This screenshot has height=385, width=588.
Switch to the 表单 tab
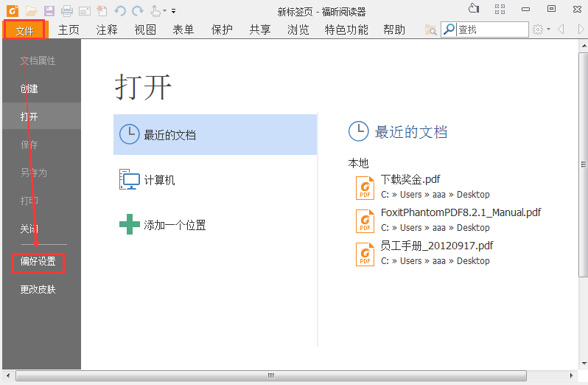click(183, 30)
